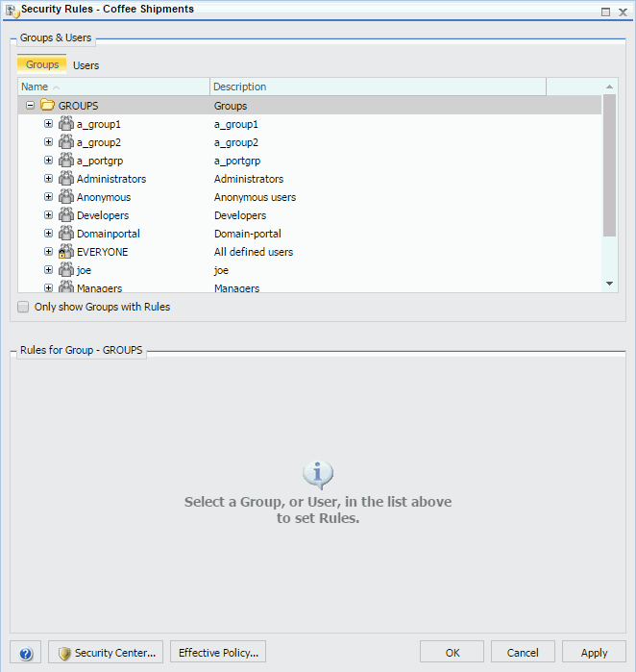Click the joe group icon
The width and height of the screenshot is (636, 672).
coord(66,269)
